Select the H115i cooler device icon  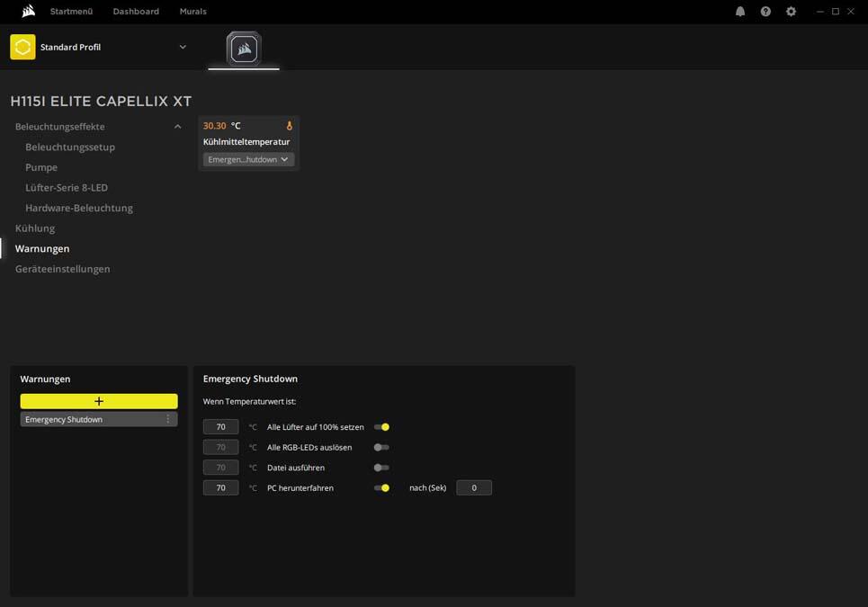click(244, 49)
